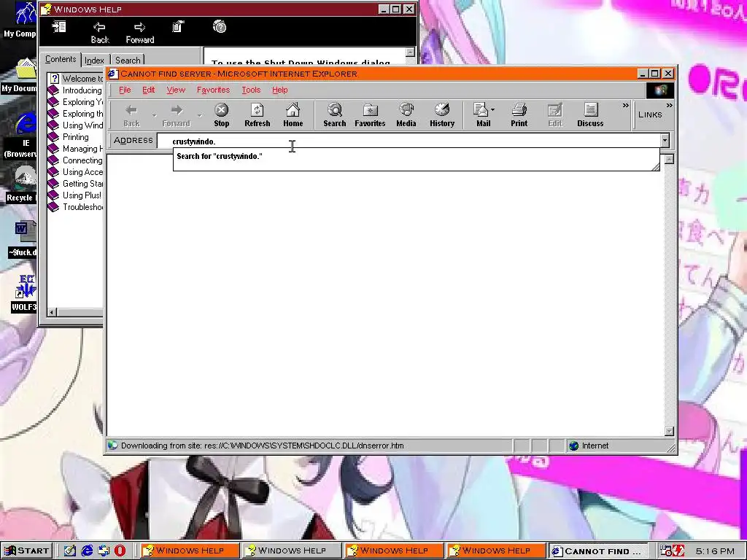The width and height of the screenshot is (747, 560).
Task: Click the Show Desktop quick launch icon
Action: [70, 551]
